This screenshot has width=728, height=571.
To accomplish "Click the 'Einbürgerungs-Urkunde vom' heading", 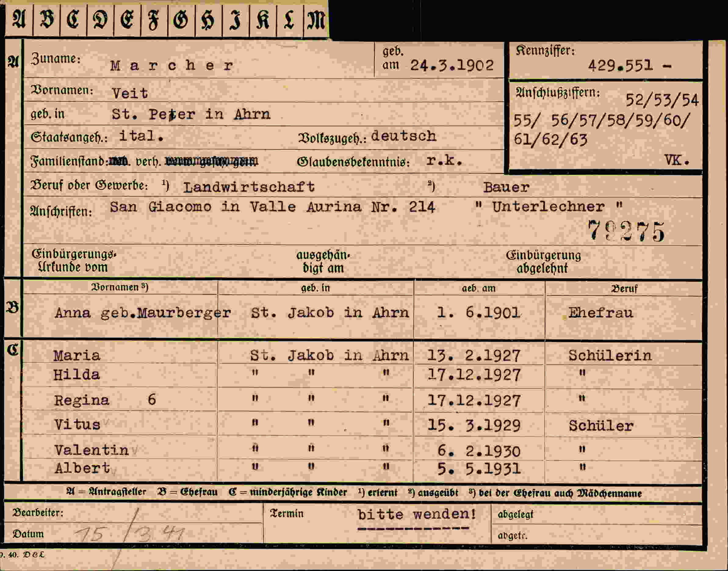I will click(74, 261).
